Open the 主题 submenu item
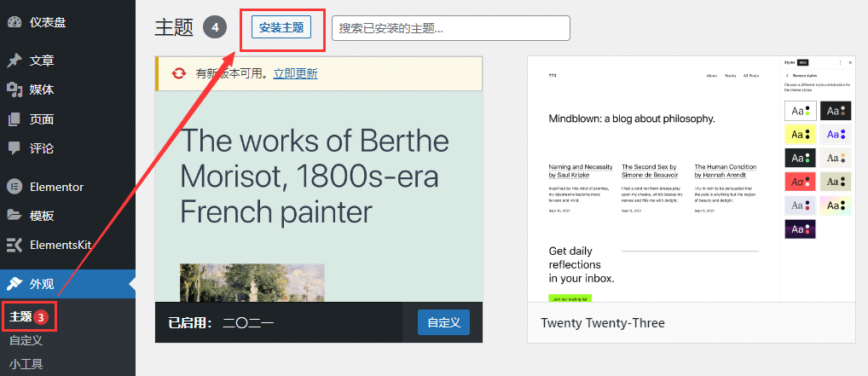The width and height of the screenshot is (868, 376). [x=20, y=316]
